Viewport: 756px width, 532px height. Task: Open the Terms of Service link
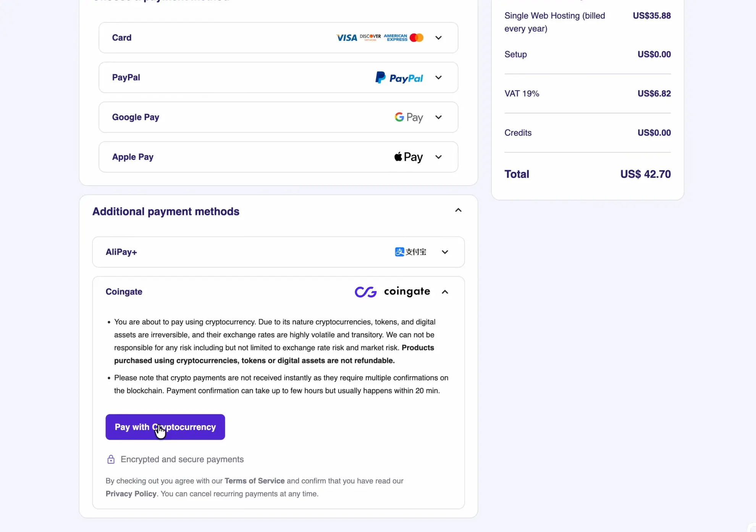254,481
